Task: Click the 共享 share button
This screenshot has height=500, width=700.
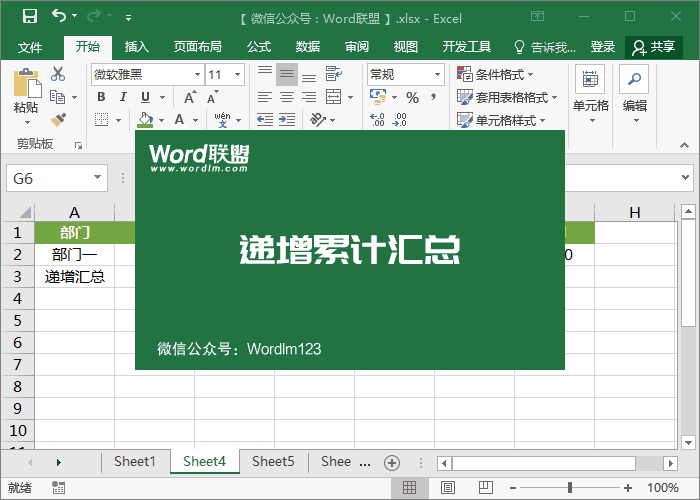Action: point(654,47)
